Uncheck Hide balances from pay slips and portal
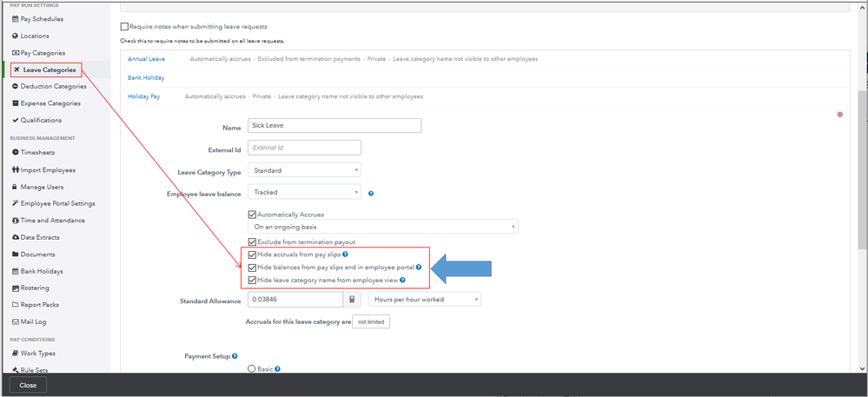 tap(253, 268)
